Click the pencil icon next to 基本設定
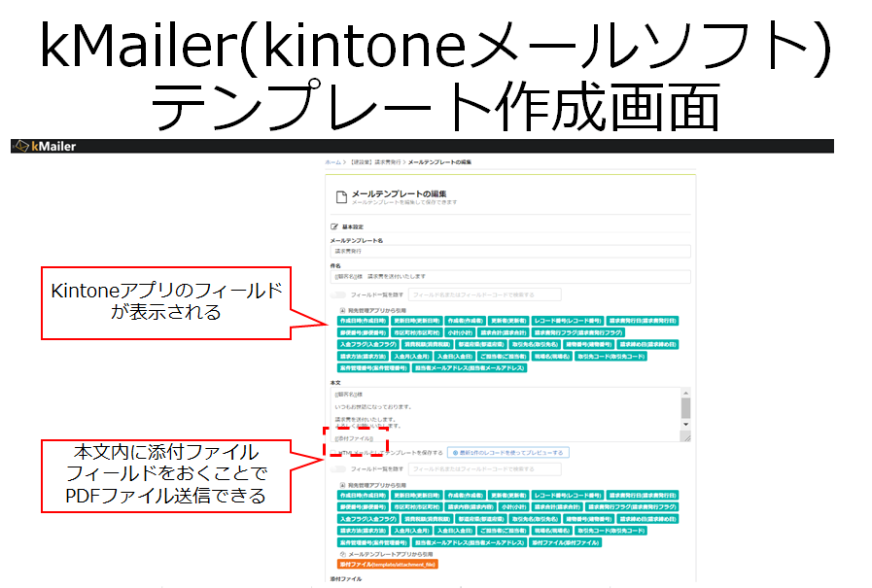872x588 pixels. (333, 225)
